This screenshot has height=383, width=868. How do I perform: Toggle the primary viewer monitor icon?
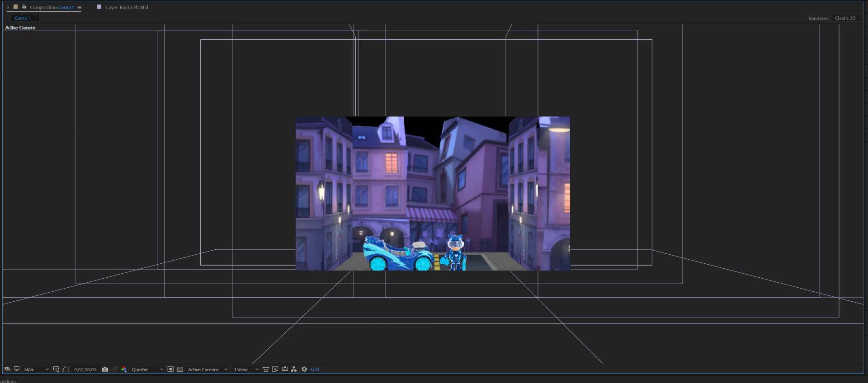pos(17,369)
